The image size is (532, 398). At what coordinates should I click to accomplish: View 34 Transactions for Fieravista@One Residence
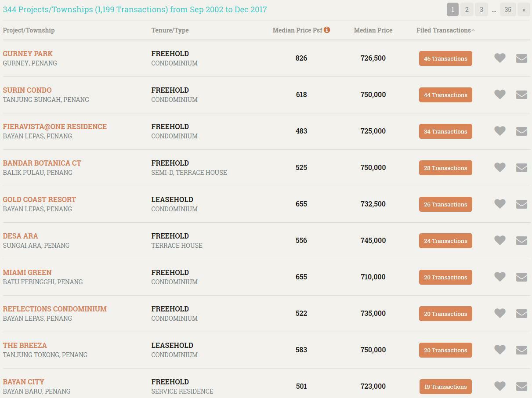445,131
